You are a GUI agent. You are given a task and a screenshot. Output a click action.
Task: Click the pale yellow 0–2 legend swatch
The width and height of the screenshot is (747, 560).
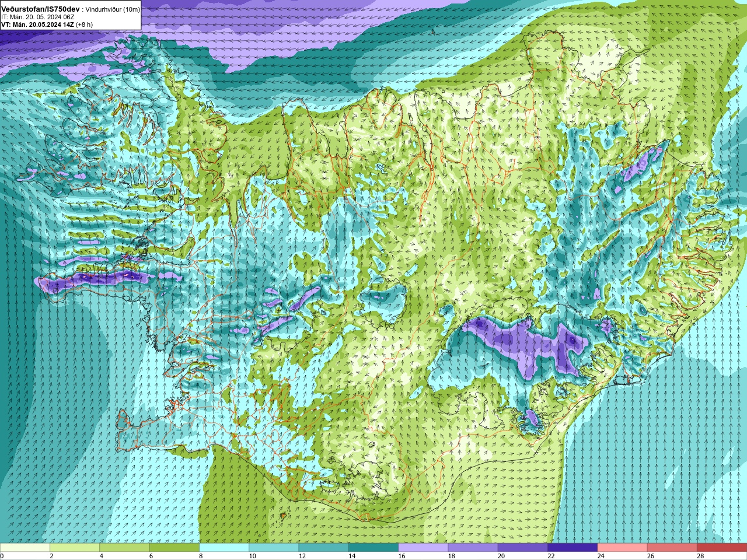click(x=25, y=548)
